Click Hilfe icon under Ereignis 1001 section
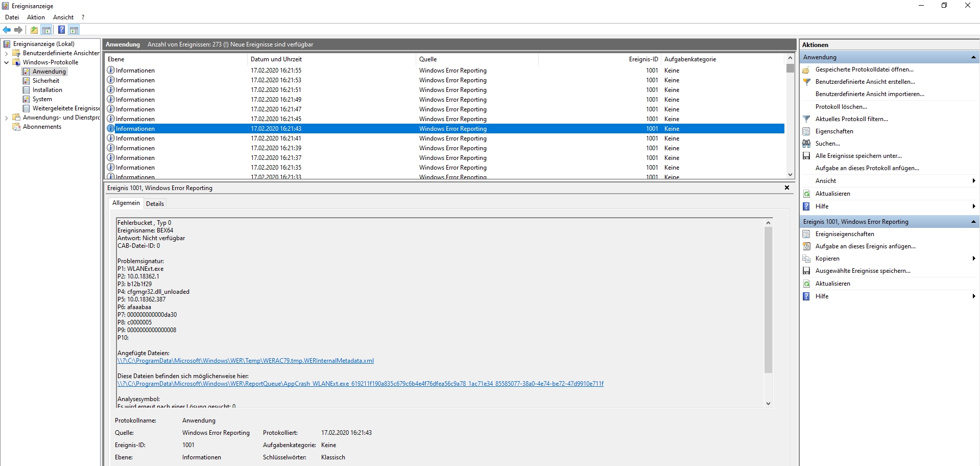980x466 pixels. [x=806, y=296]
